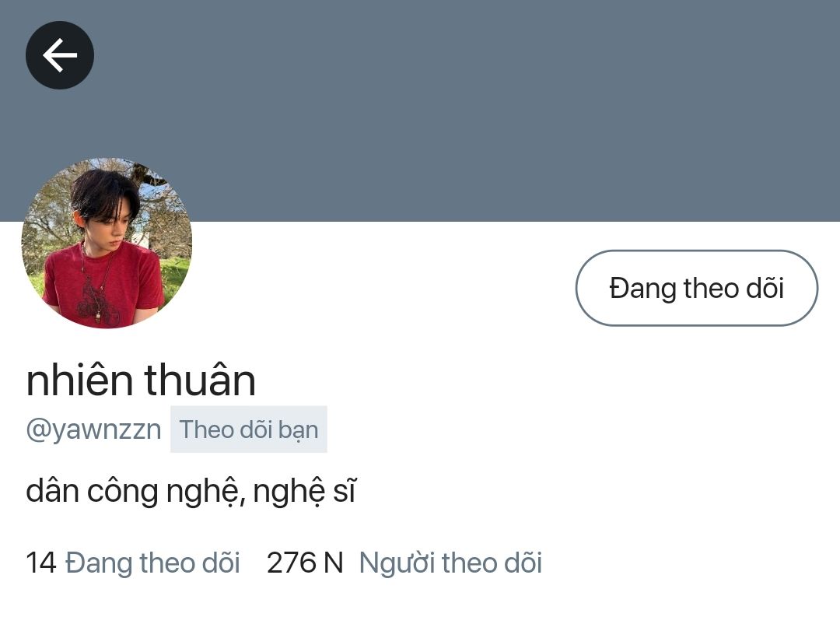Unfollow via the Đang theo dõi button
This screenshot has width=840, height=617.
(696, 288)
